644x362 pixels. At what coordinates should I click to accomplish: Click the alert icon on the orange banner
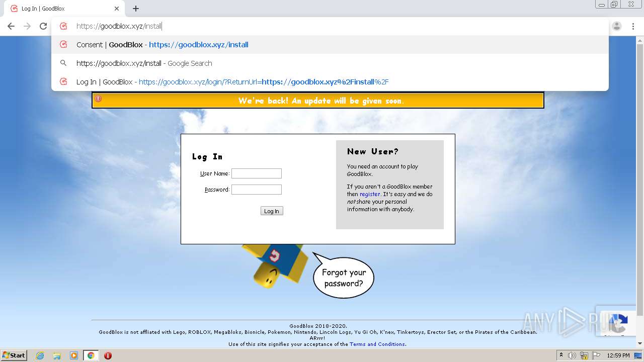(98, 99)
